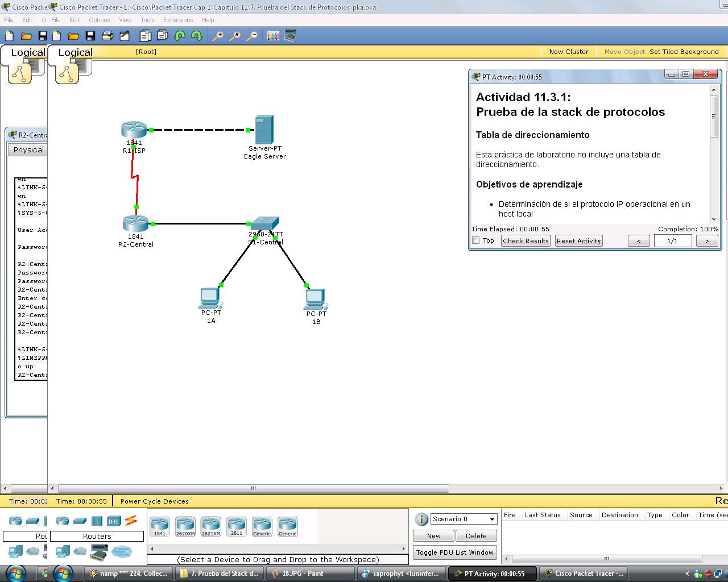Screen dimensions: 728x582
Task: Open saprophyt taskbar button
Action: 402,573
